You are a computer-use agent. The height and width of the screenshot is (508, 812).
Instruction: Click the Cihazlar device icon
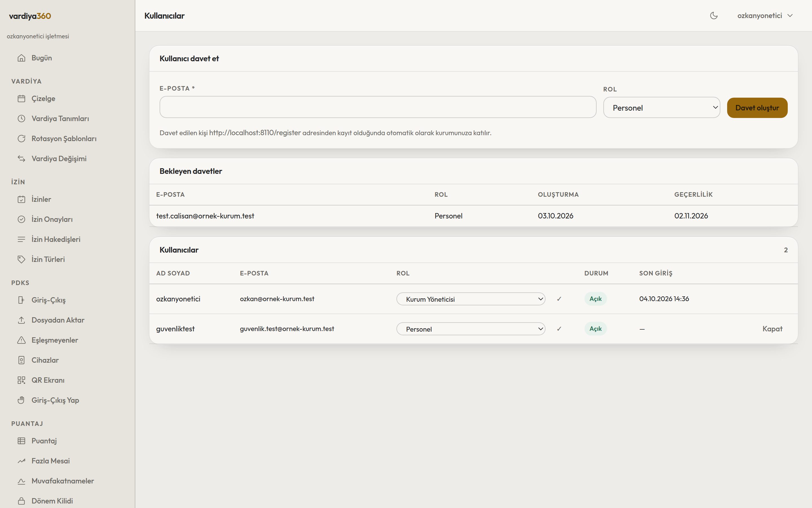[x=21, y=360]
